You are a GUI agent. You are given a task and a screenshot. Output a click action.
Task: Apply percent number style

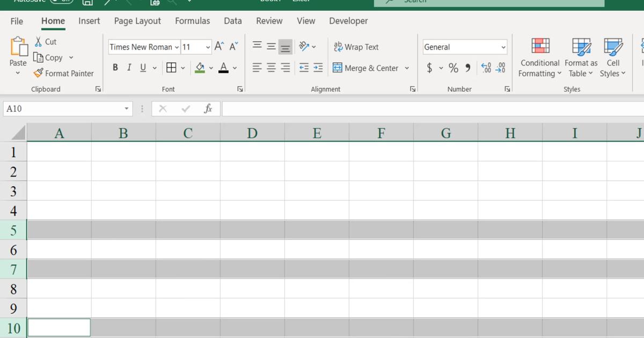[x=453, y=68]
